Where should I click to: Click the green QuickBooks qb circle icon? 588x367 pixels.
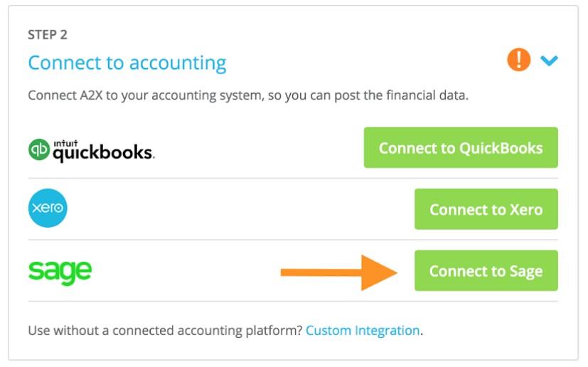click(39, 149)
